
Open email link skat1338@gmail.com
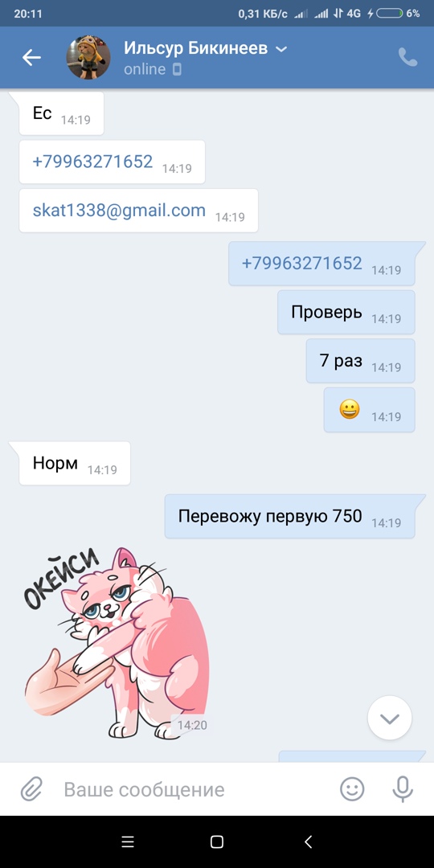tap(119, 210)
